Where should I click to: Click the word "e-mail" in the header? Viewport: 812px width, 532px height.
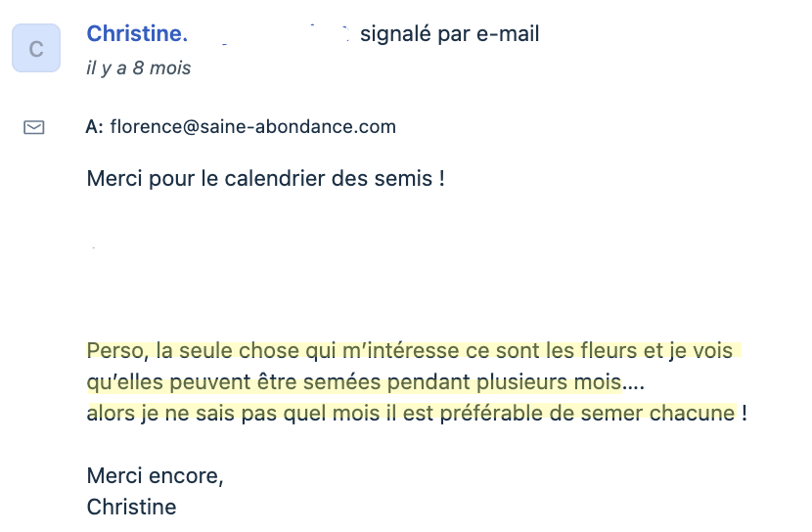(508, 34)
